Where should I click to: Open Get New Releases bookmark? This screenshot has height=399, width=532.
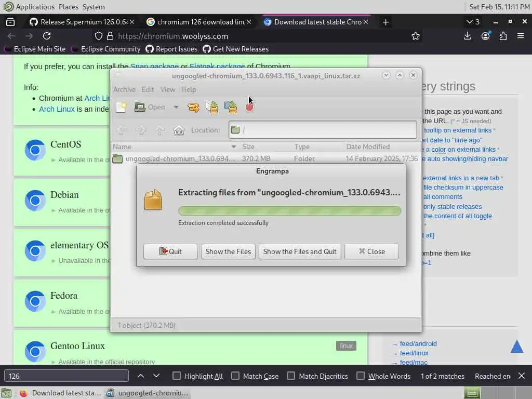(236, 49)
